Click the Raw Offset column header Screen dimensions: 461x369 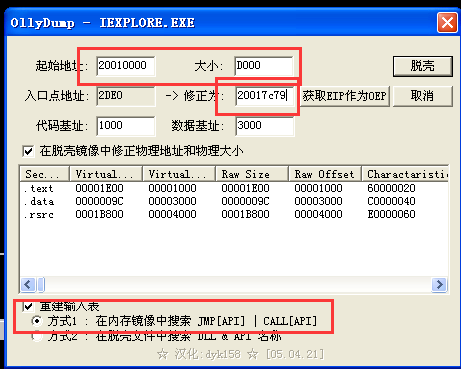click(x=325, y=174)
